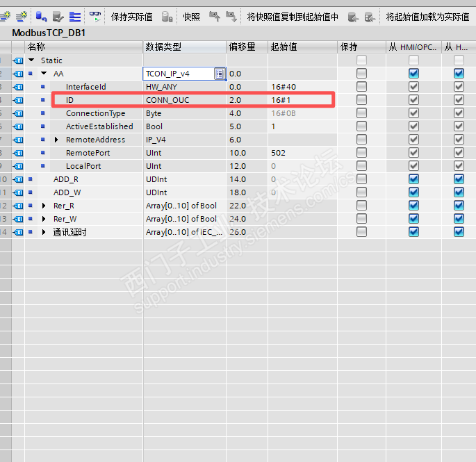Click the tag icon of Static row
The width and height of the screenshot is (476, 462).
tap(18, 60)
